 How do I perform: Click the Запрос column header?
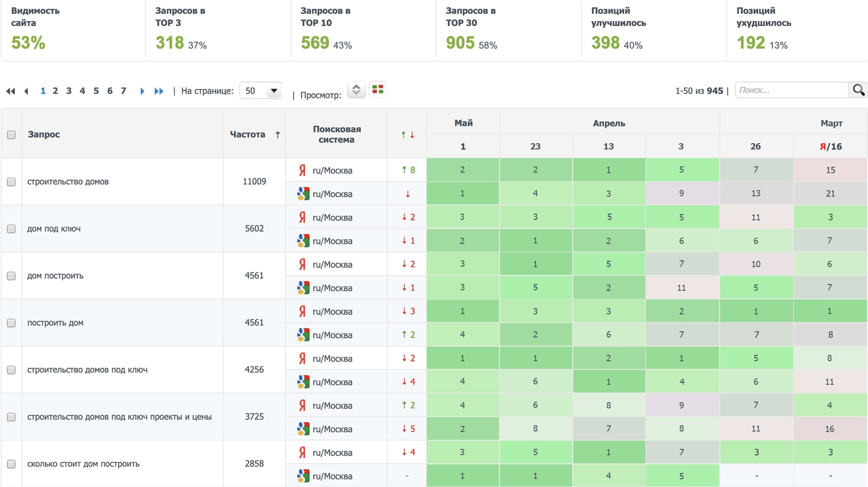pyautogui.click(x=44, y=135)
